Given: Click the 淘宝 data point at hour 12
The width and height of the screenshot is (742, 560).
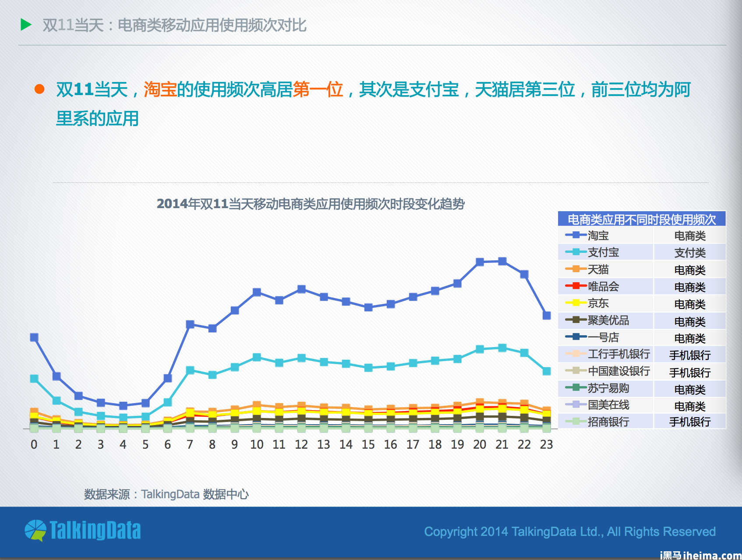Looking at the screenshot, I should 301,289.
